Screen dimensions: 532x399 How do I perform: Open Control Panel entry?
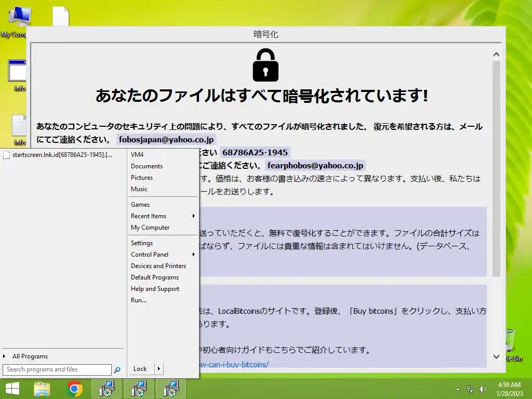tap(150, 255)
